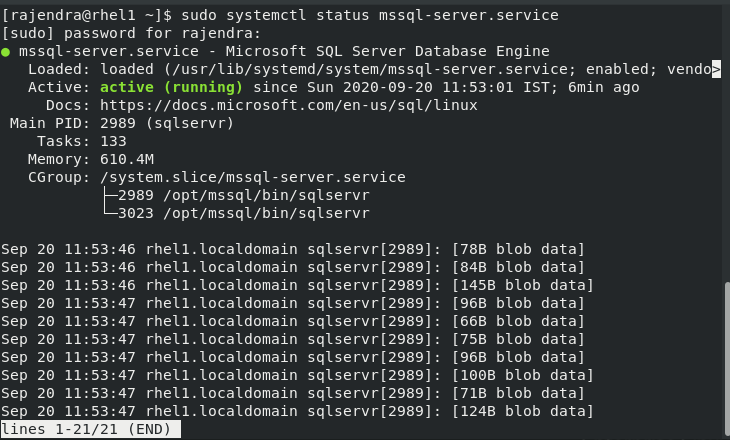The width and height of the screenshot is (730, 440).
Task: Click the truncated line arrow marker
Action: pyautogui.click(x=716, y=69)
